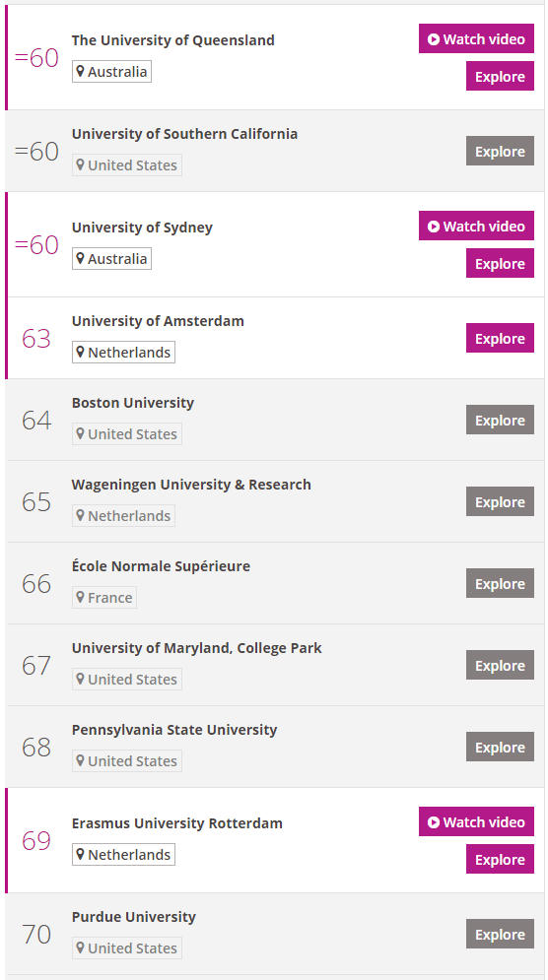The width and height of the screenshot is (548, 980).
Task: Select the Australia location tag under Sydney
Action: point(111,259)
